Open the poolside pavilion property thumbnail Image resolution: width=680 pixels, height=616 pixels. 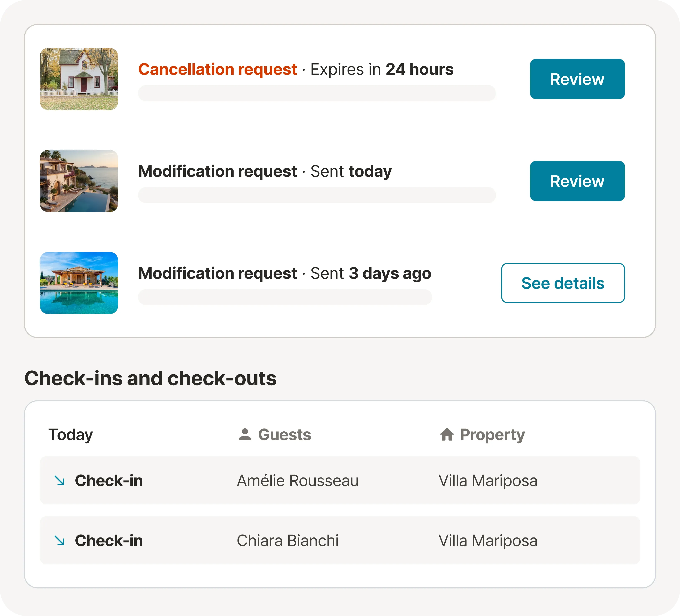point(79,283)
